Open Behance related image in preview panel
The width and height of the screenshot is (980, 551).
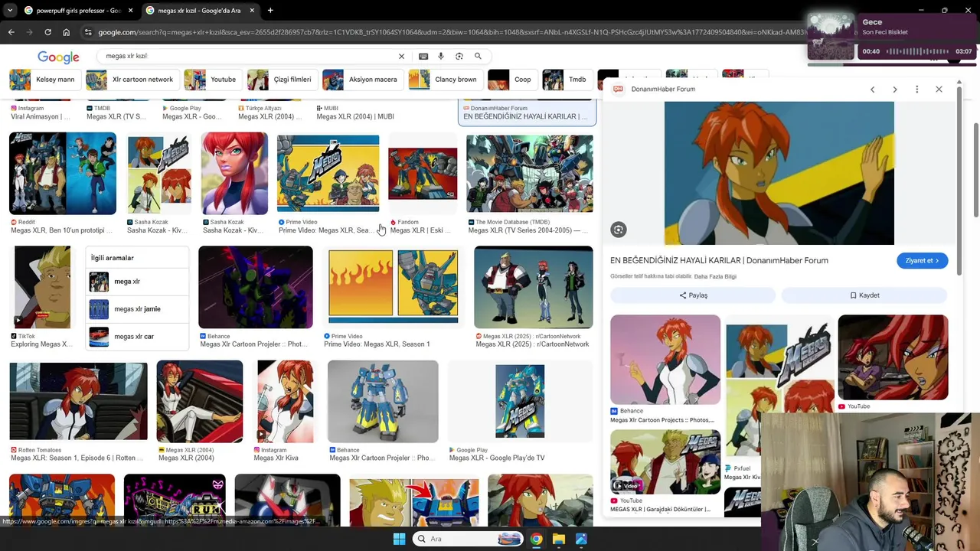(x=665, y=360)
